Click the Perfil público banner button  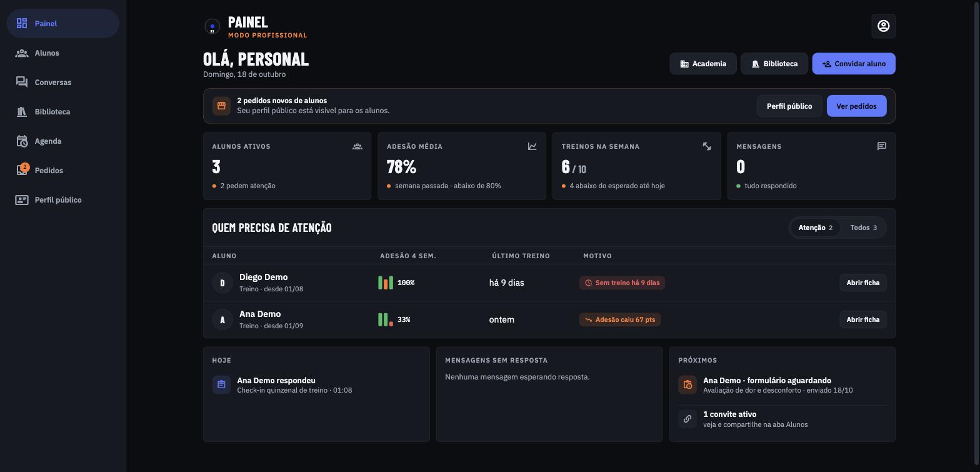789,106
